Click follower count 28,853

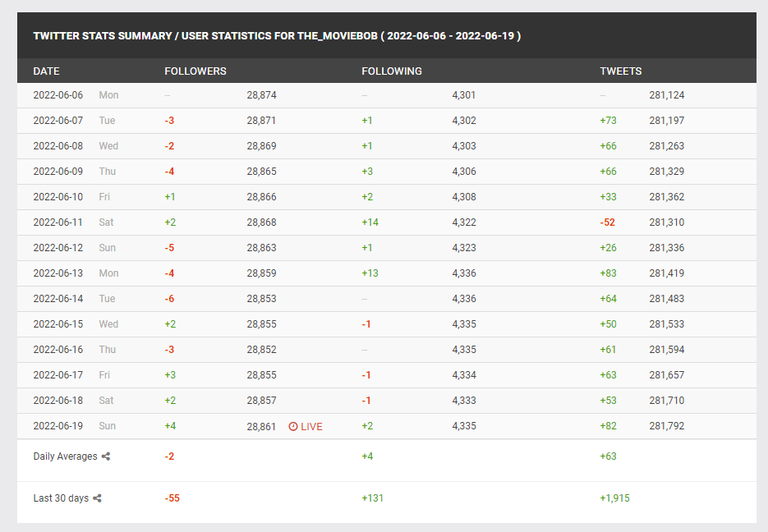(x=261, y=299)
